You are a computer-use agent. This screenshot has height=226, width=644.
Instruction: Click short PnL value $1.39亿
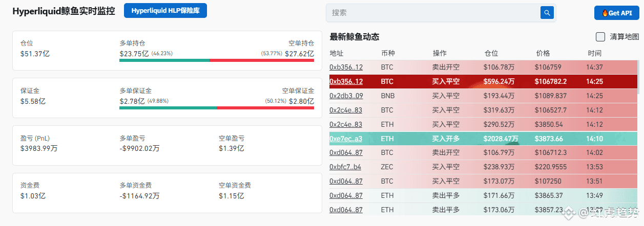231,148
